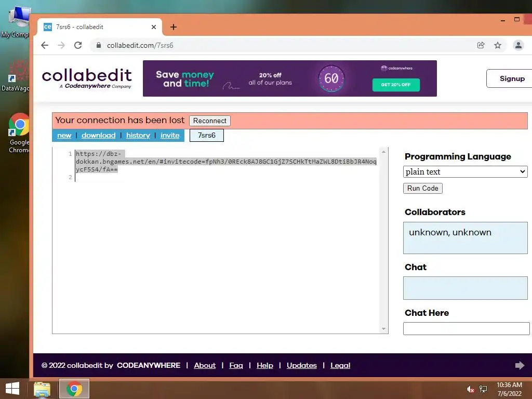
Task: Open the Help footer link
Action: 265,365
